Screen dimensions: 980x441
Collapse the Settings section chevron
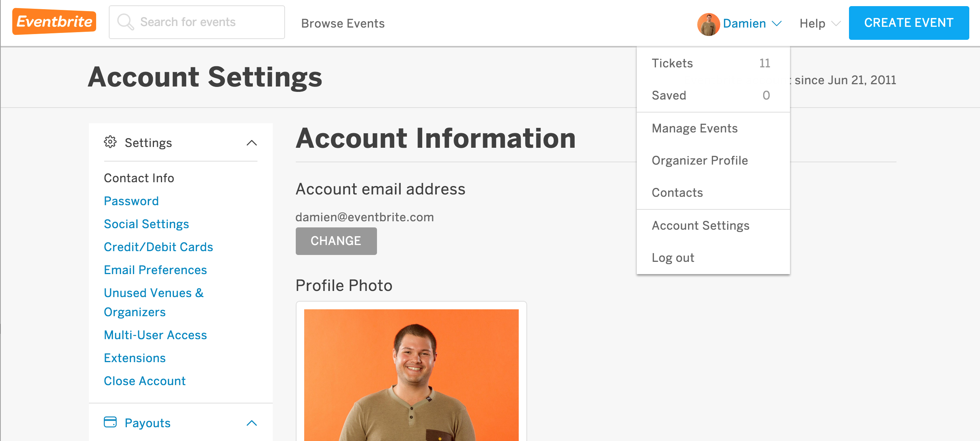(252, 143)
